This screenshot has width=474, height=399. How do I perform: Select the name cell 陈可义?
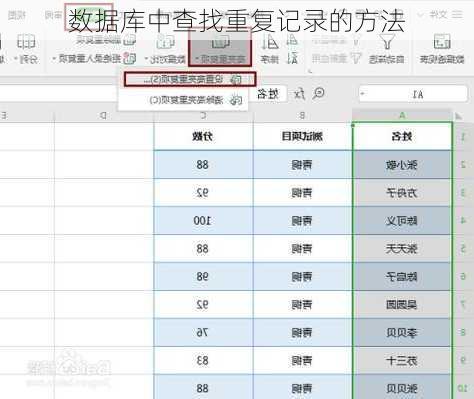click(402, 221)
